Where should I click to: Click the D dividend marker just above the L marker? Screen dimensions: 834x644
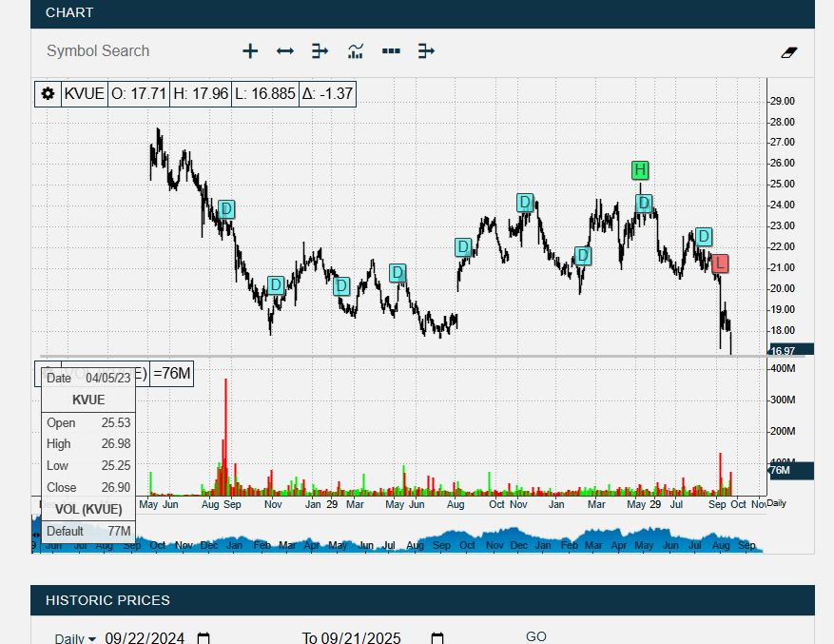[703, 236]
